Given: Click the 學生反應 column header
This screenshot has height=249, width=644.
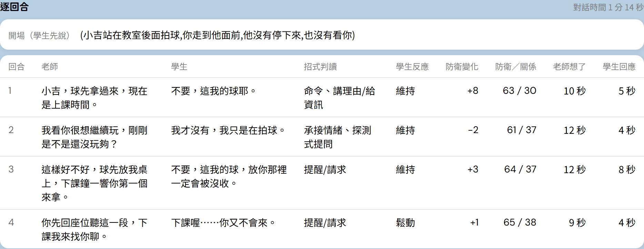Looking at the screenshot, I should (412, 67).
